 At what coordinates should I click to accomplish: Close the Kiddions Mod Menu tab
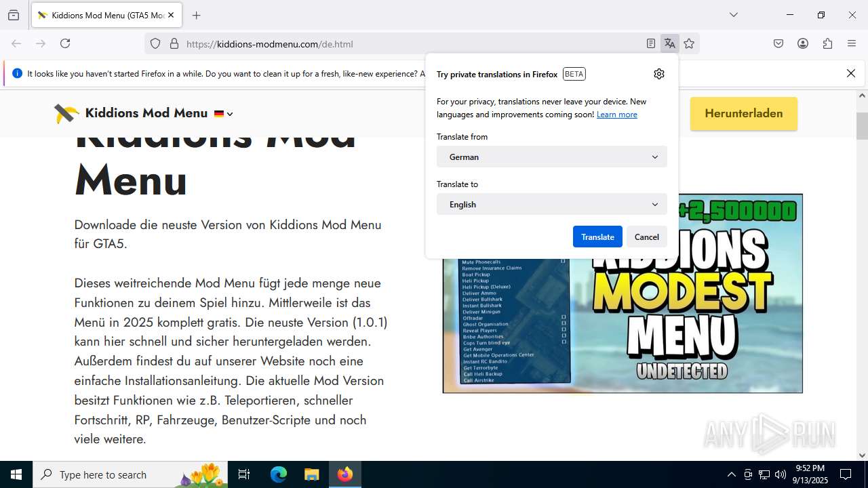[171, 15]
